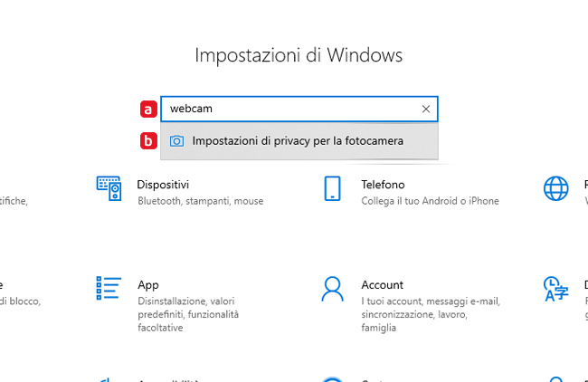Screen dimensions: 588x382
Task: Click the "Bluetooth, stampanti, mouse" description
Action: [x=200, y=201]
